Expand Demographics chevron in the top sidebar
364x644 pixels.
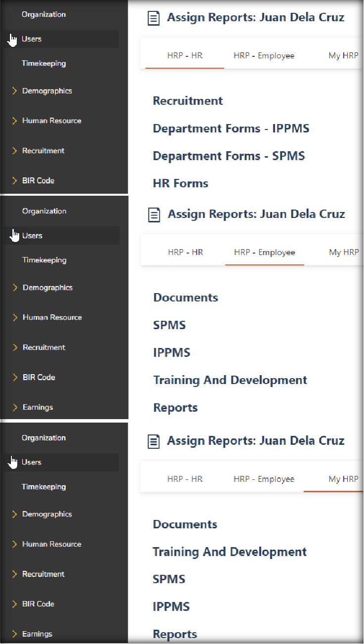click(x=15, y=91)
